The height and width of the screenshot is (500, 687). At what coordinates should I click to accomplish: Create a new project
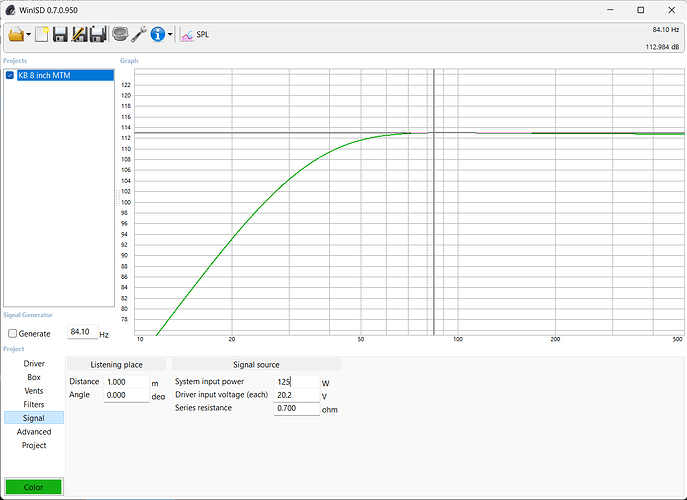click(42, 34)
